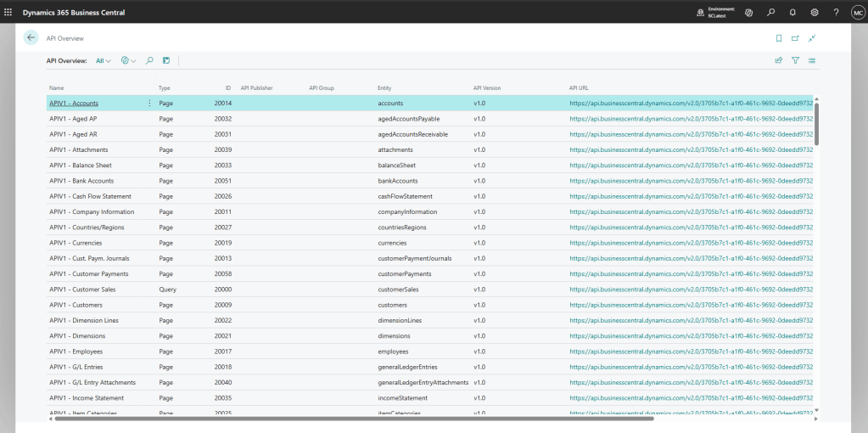Search the list with magnifier icon
This screenshot has width=868, height=433.
(x=149, y=61)
